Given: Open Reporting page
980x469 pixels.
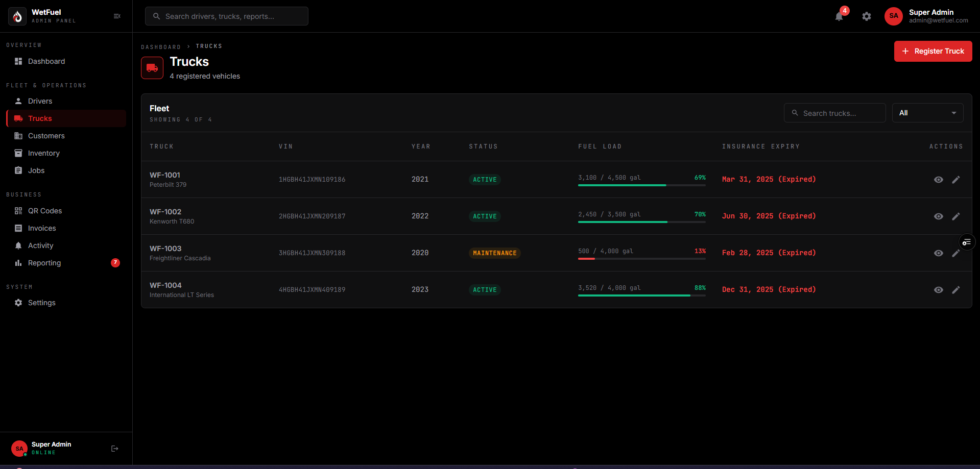Looking at the screenshot, I should coord(66,263).
